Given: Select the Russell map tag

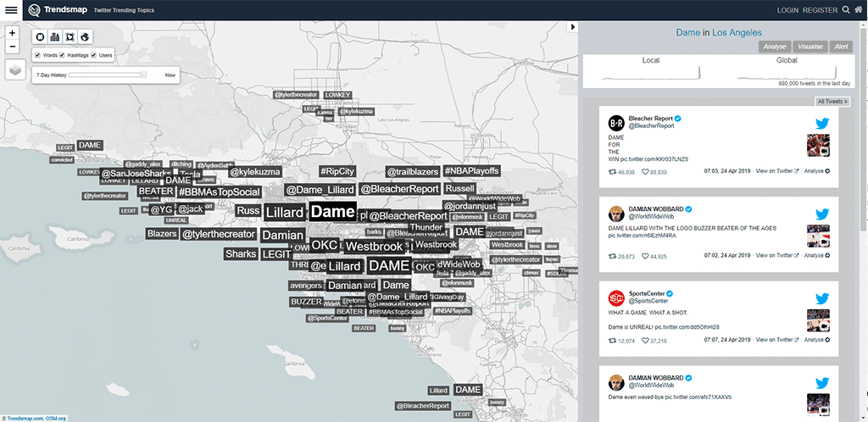Looking at the screenshot, I should click(x=460, y=189).
